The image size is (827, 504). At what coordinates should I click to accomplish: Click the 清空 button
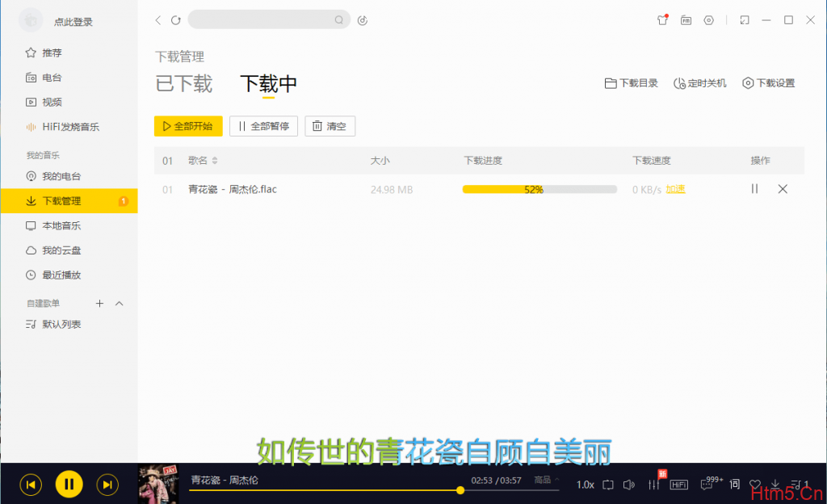330,126
